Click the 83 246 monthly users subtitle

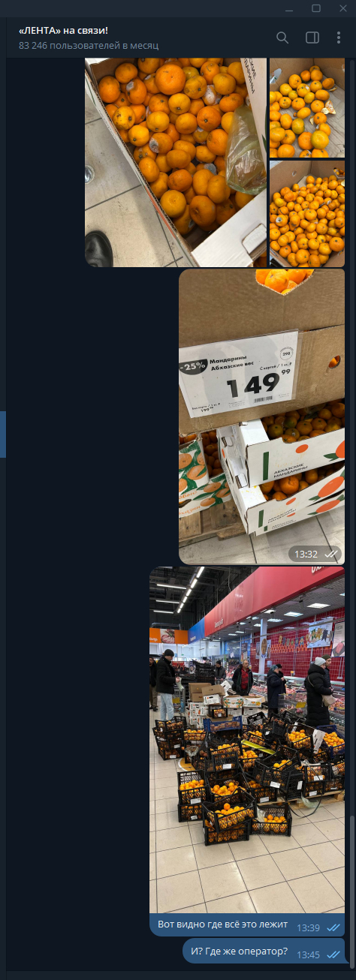pyautogui.click(x=89, y=45)
